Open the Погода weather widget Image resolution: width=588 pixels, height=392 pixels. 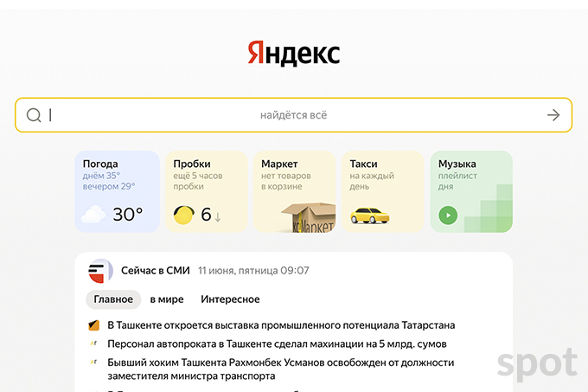pyautogui.click(x=100, y=164)
